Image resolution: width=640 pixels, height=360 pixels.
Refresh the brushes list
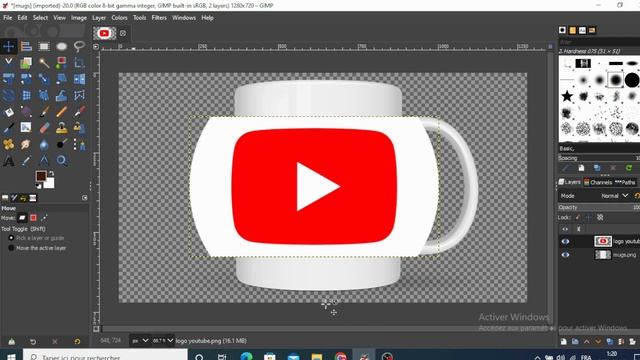(629, 168)
